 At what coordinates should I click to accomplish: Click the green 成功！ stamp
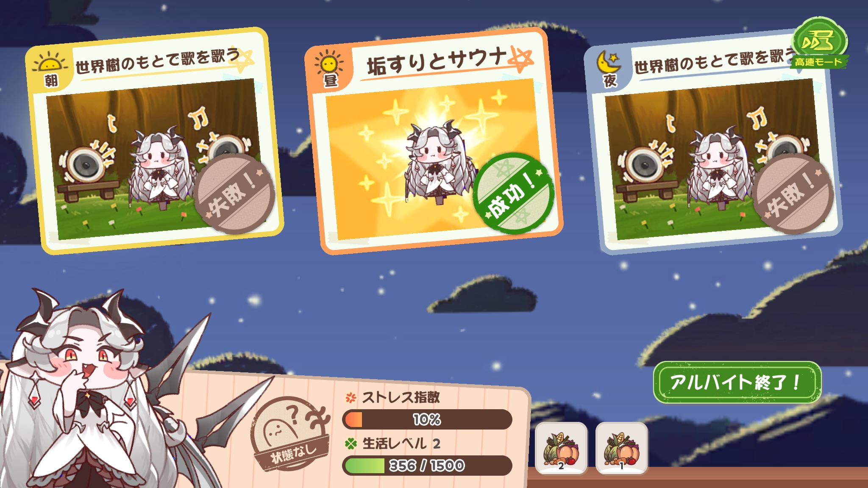click(513, 193)
